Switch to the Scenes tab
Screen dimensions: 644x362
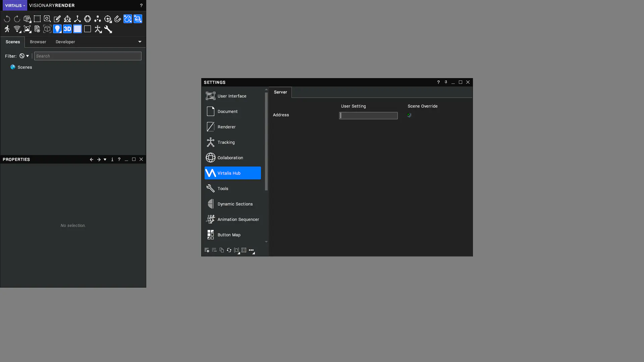pyautogui.click(x=13, y=42)
